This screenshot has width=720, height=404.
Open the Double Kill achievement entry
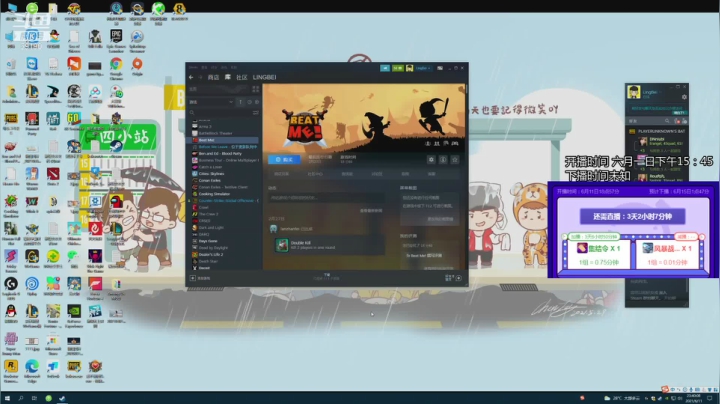point(329,245)
